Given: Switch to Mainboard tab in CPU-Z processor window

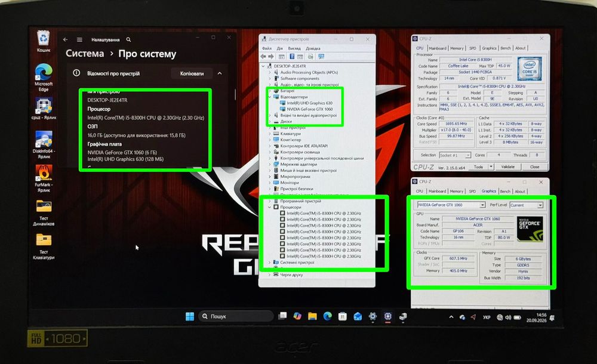Looking at the screenshot, I should point(438,48).
